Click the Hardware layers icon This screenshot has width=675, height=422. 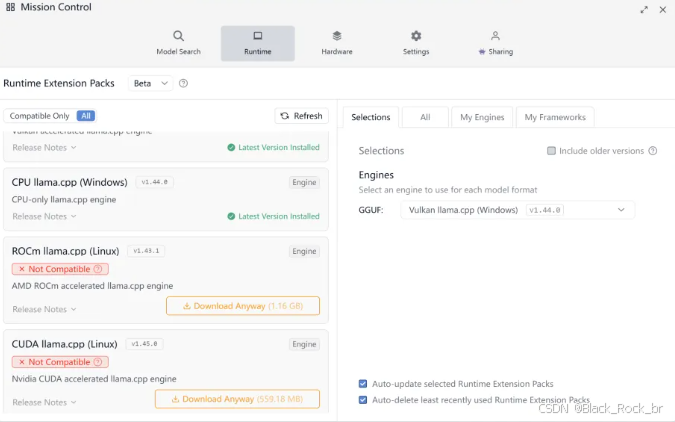point(337,36)
